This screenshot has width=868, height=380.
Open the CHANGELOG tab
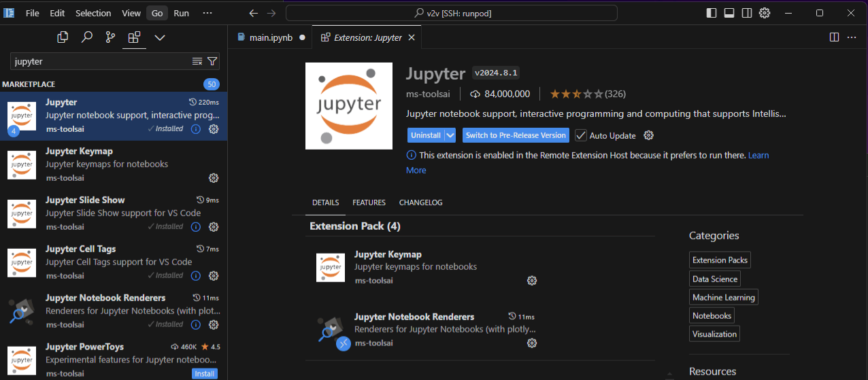coord(420,203)
